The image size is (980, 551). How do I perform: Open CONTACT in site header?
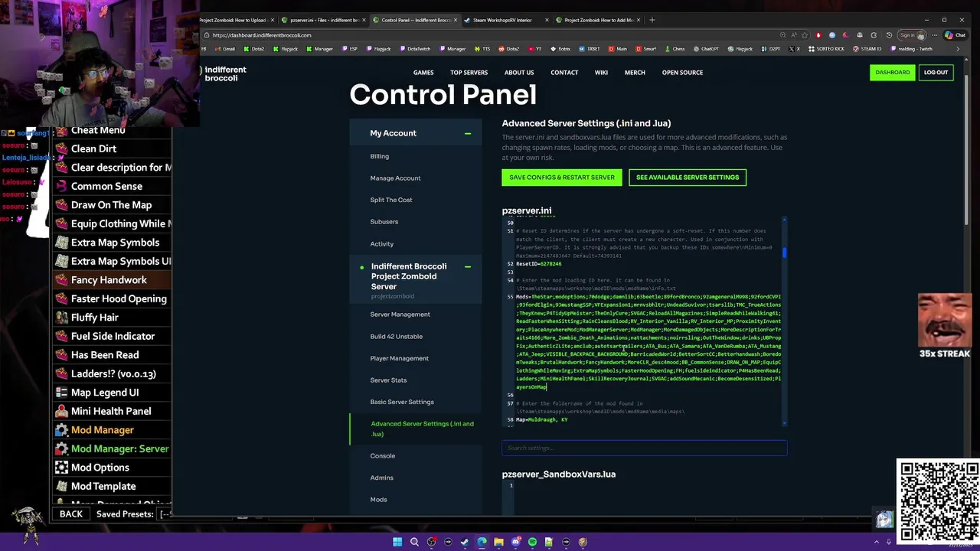click(564, 73)
